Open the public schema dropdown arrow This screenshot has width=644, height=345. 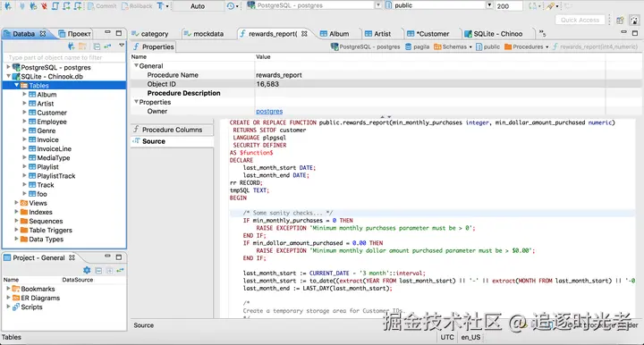(x=489, y=5)
